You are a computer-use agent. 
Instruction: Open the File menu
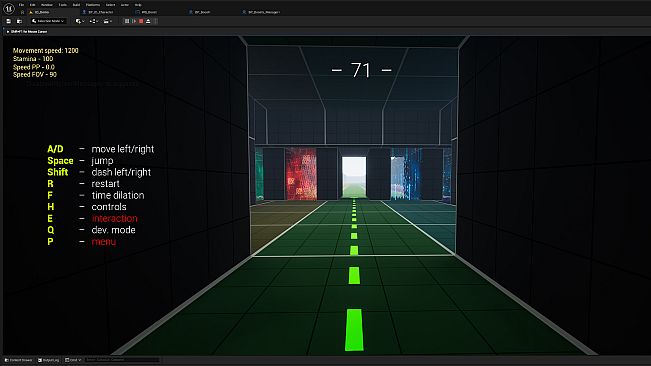click(x=21, y=5)
